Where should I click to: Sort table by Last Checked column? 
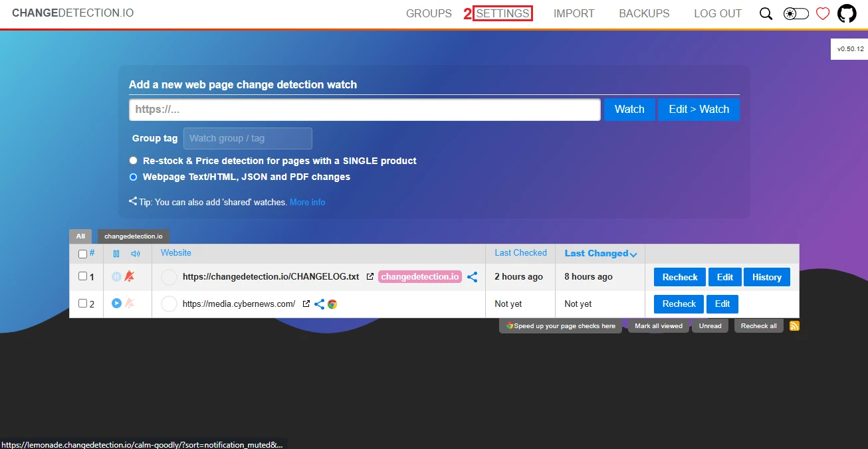click(520, 253)
